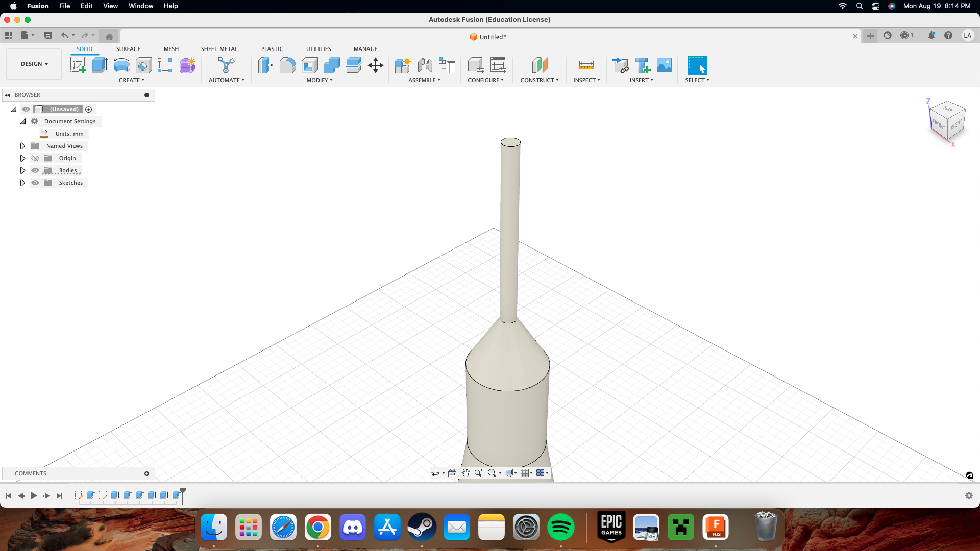This screenshot has height=551, width=980.
Task: Click the Document Settings item
Action: (x=70, y=121)
